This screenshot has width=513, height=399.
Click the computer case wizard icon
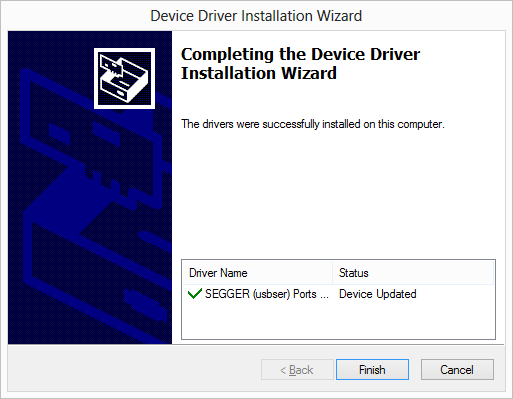pos(124,78)
